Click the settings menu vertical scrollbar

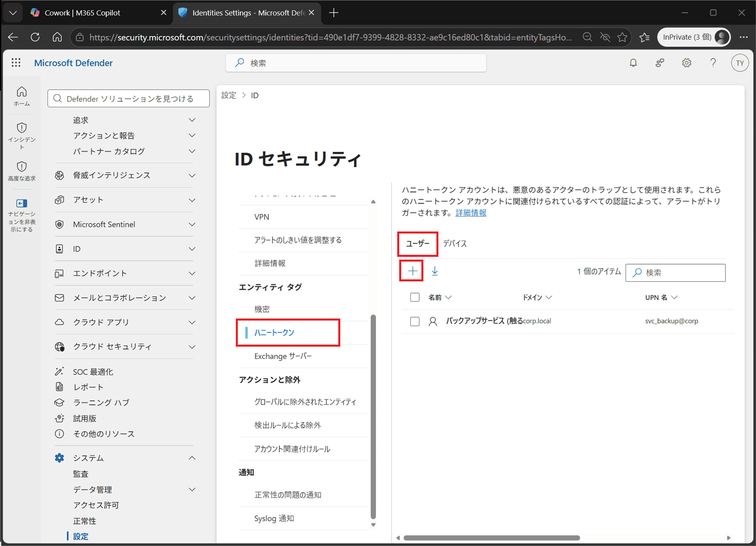[x=373, y=416]
